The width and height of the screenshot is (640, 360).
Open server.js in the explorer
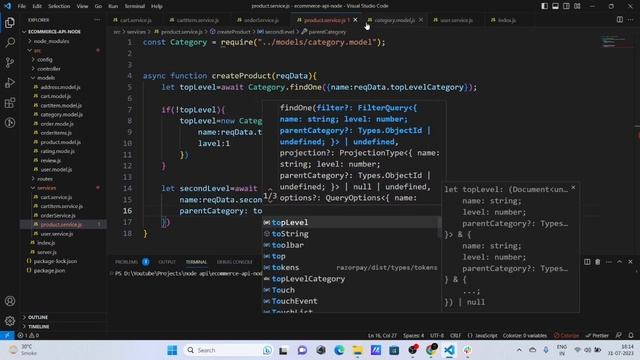(x=47, y=252)
